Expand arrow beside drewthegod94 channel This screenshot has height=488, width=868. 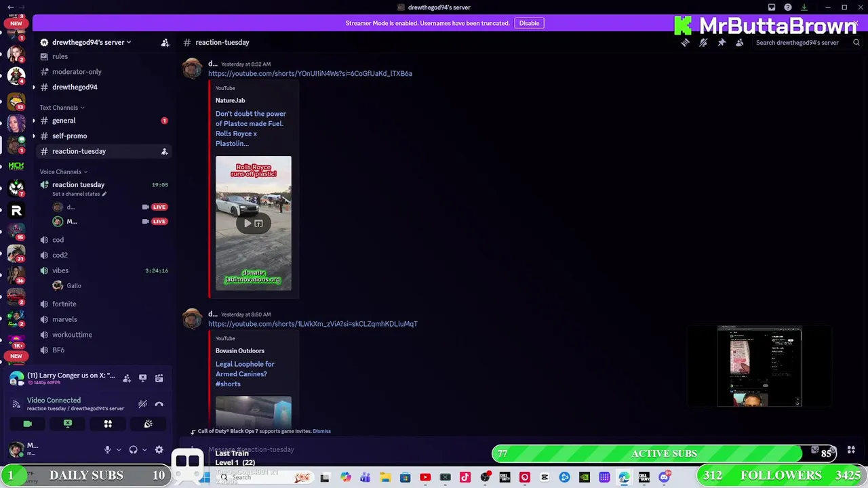coord(34,87)
